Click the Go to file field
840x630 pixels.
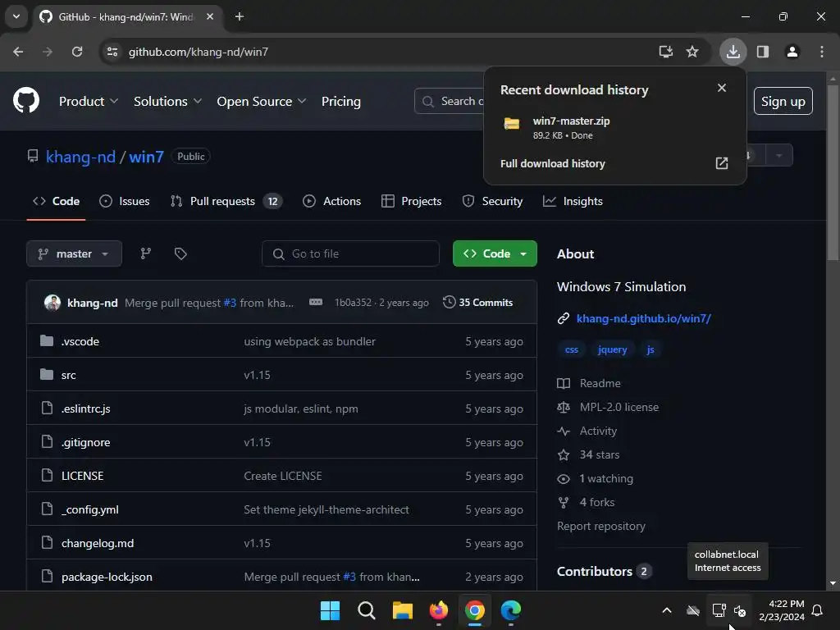350,253
